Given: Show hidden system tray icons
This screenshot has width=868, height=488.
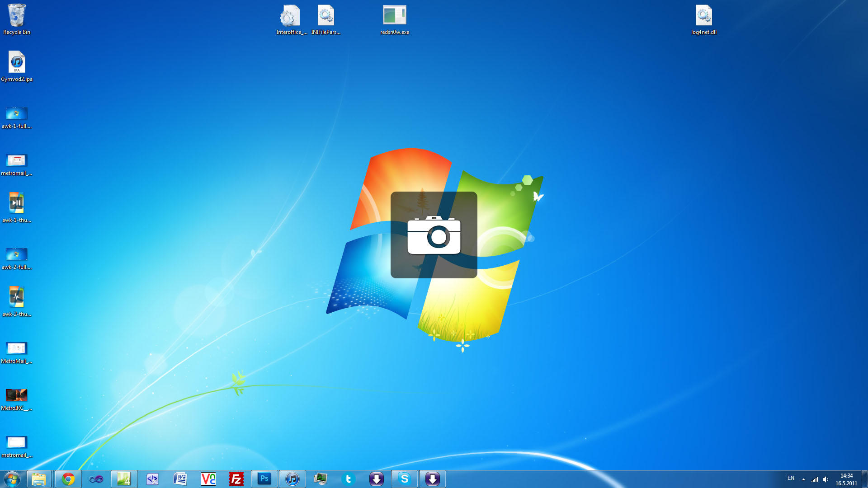Looking at the screenshot, I should click(x=803, y=479).
